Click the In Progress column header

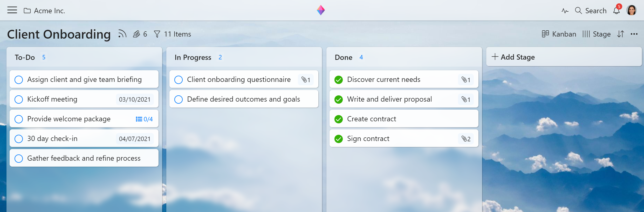[x=193, y=57]
